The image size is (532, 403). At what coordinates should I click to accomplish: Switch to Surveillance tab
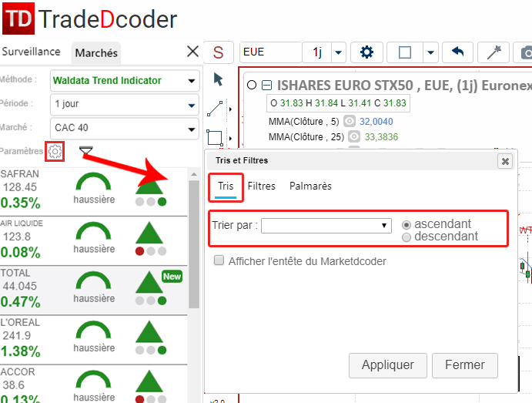(32, 52)
